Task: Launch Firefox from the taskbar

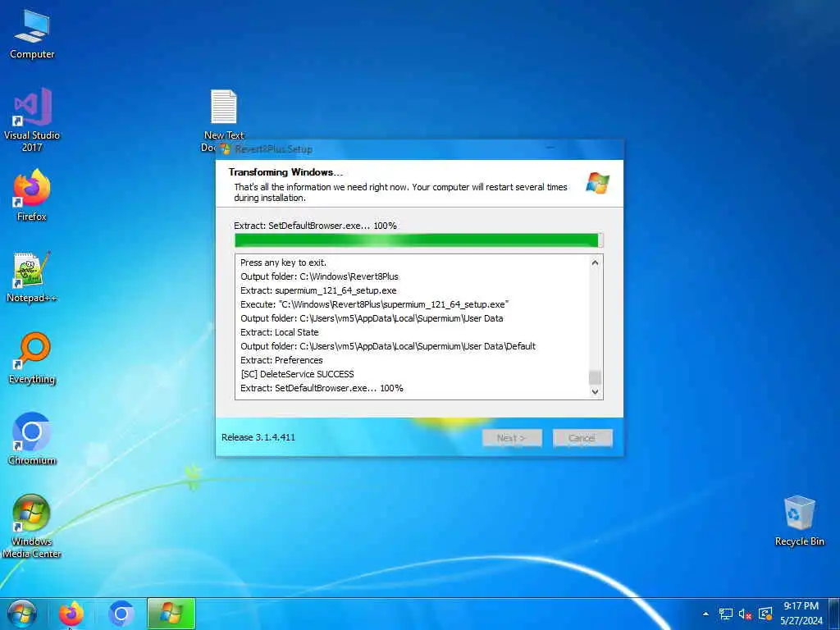Action: (71, 614)
